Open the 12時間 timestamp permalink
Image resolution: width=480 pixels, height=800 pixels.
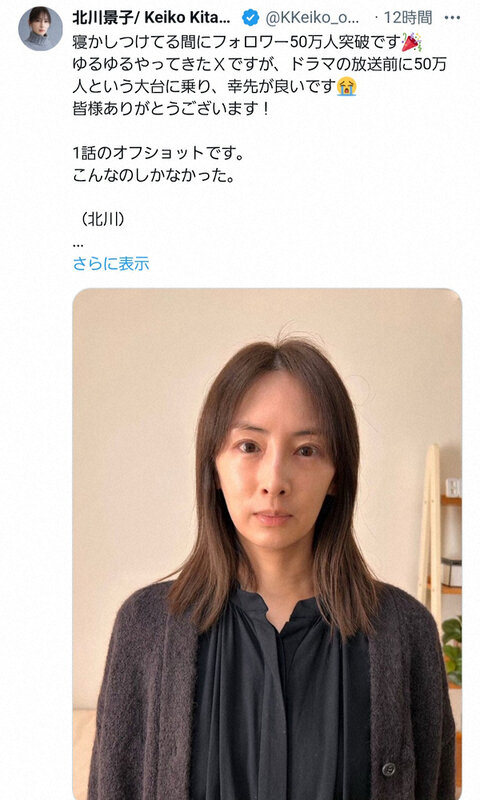coord(408,18)
